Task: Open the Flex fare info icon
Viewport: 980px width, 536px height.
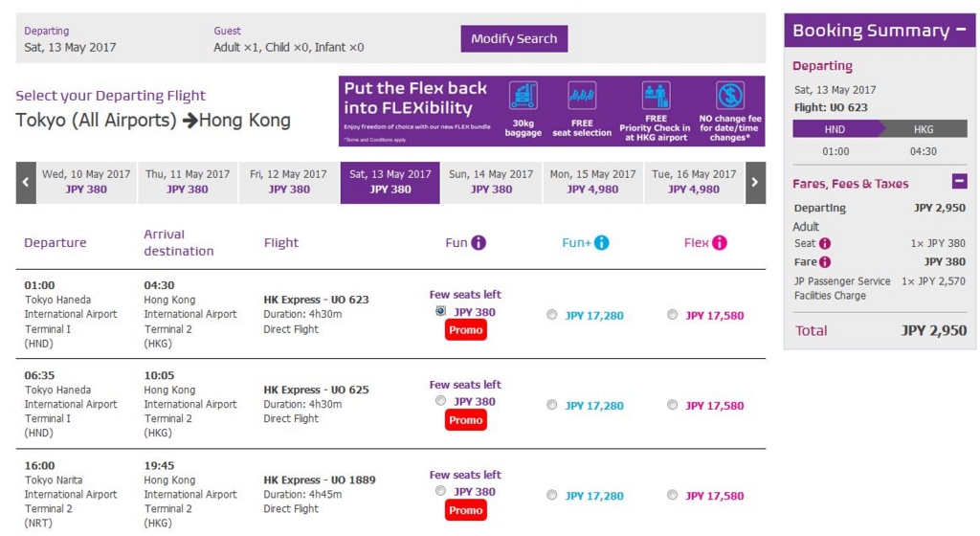Action: tap(720, 243)
